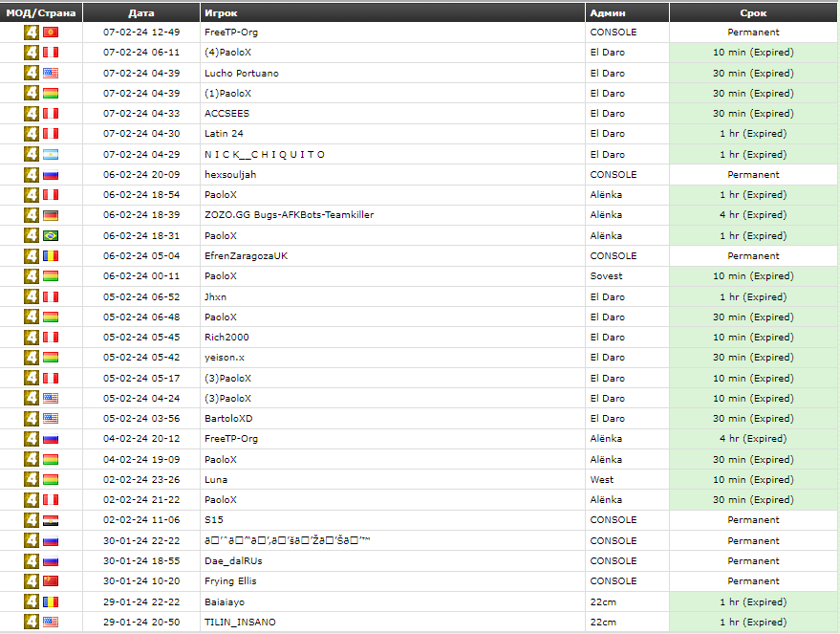Click the Russian flag in hexsouljah row
Image resolution: width=840 pixels, height=634 pixels.
(x=51, y=175)
